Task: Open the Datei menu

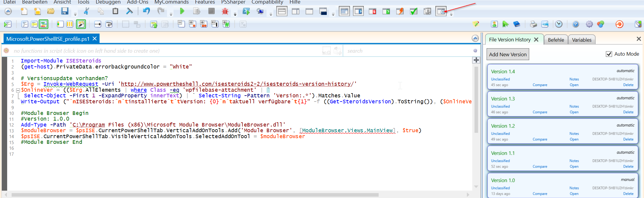Action: tap(9, 2)
